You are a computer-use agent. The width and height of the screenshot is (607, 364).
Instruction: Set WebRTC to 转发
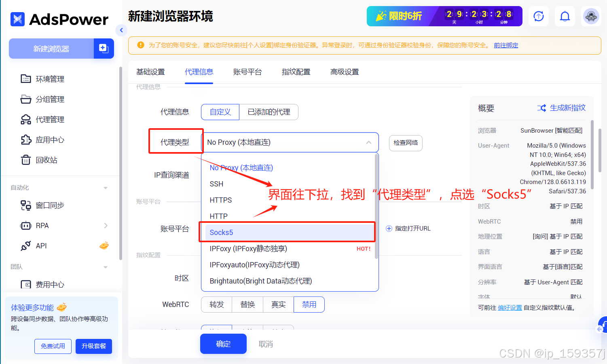click(x=217, y=305)
